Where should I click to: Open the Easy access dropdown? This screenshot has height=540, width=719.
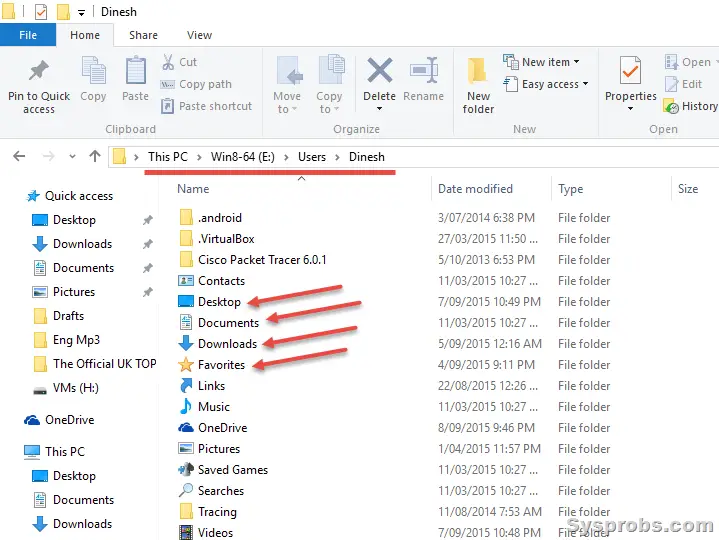[x=546, y=84]
